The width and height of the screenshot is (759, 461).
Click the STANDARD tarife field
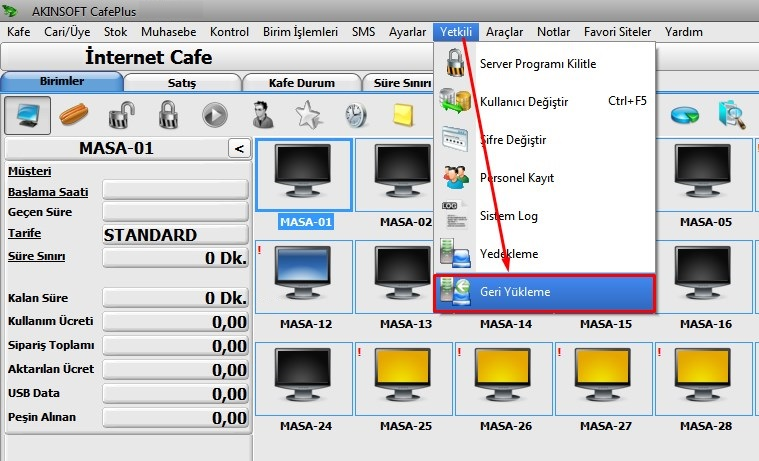point(175,235)
